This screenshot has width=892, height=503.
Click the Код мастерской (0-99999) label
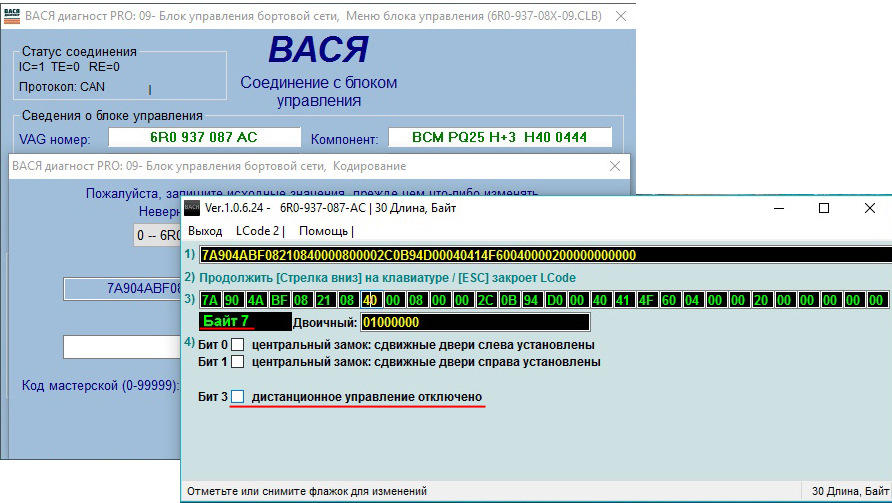point(100,385)
